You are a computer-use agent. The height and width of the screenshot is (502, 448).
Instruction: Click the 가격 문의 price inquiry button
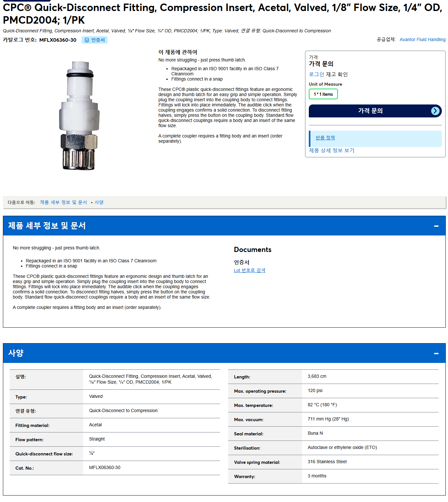[x=375, y=111]
